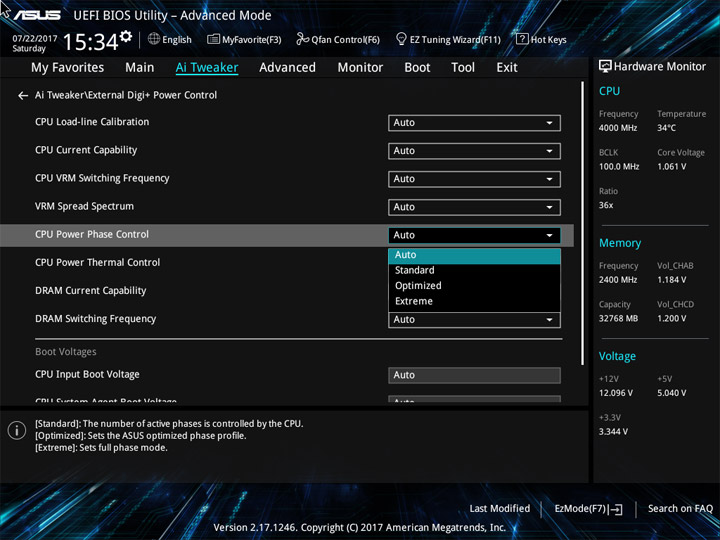
Task: Click CPU Input Boot Voltage field
Action: point(474,375)
